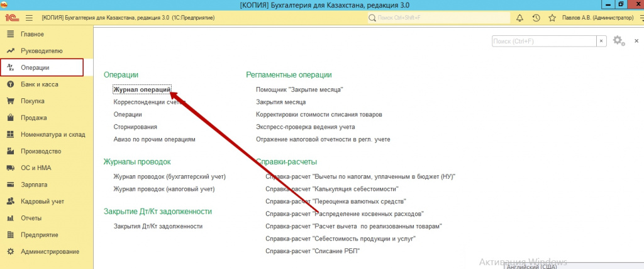The height and width of the screenshot is (269, 644).
Task: Open notifications bell icon
Action: 519,18
